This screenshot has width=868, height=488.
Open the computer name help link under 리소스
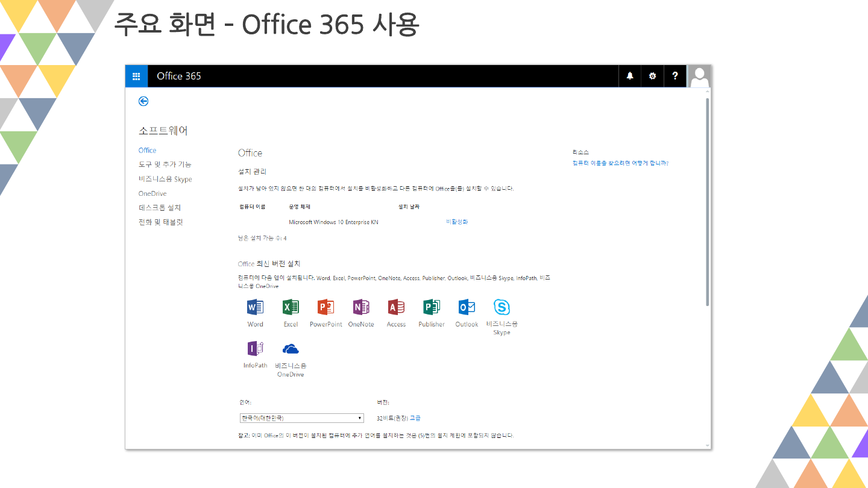620,163
